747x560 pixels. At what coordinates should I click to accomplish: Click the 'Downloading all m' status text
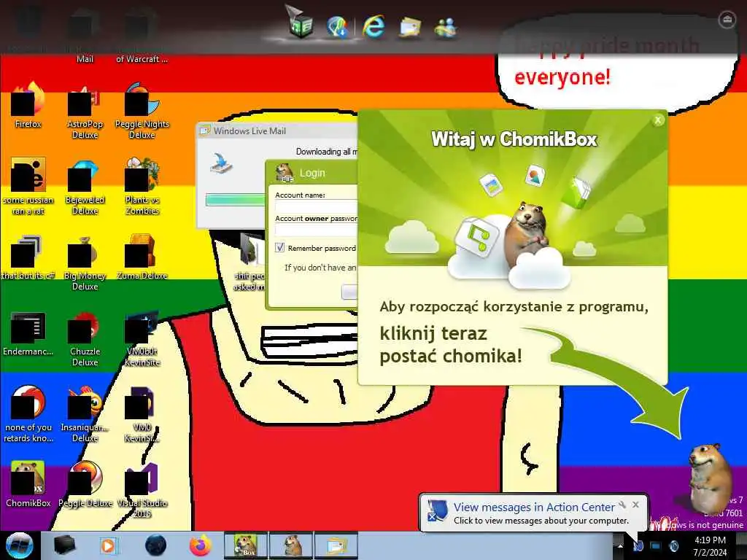pyautogui.click(x=326, y=152)
